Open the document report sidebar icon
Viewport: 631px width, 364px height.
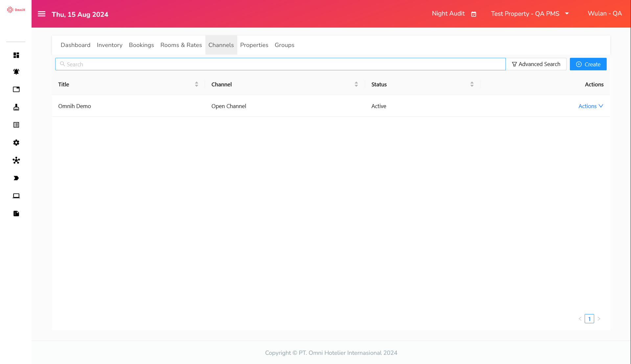[x=16, y=214]
